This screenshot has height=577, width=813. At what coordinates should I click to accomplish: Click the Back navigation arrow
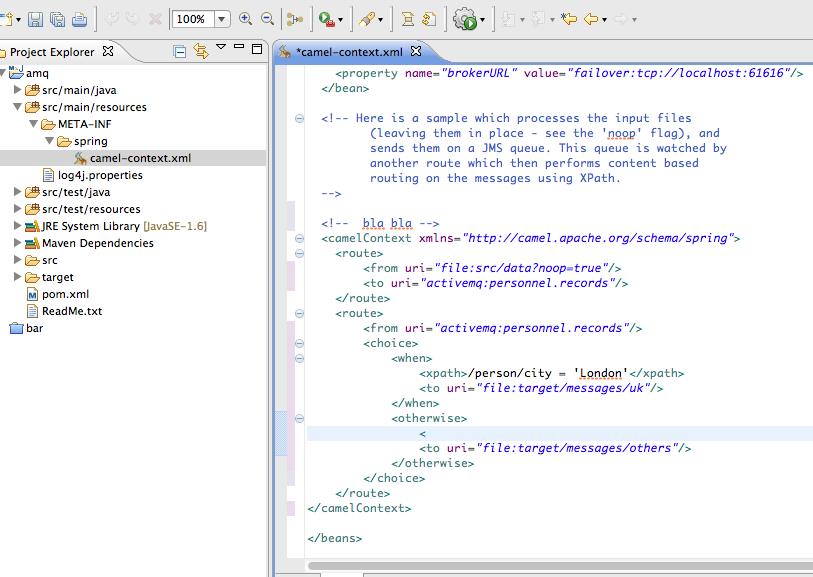pyautogui.click(x=591, y=19)
